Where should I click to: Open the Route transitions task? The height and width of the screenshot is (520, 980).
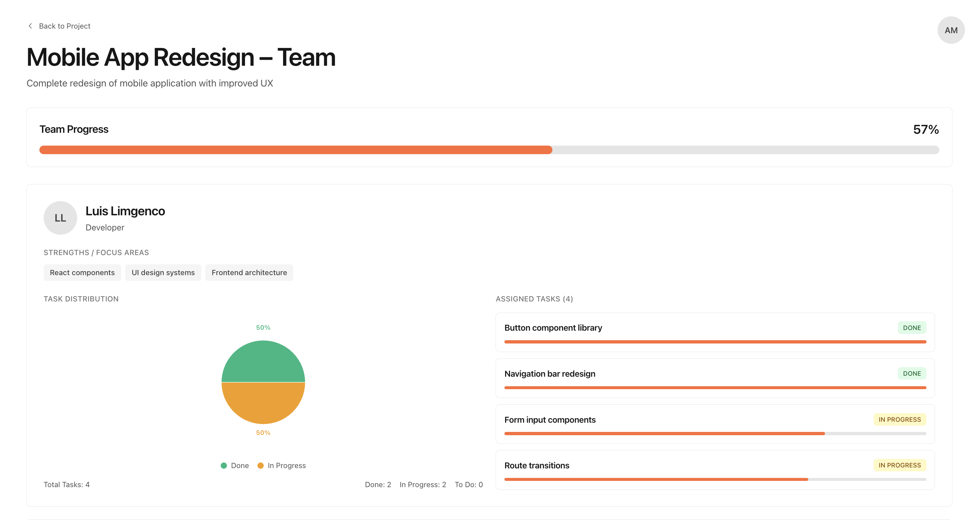coord(536,465)
